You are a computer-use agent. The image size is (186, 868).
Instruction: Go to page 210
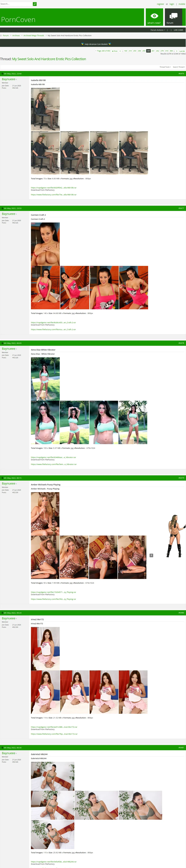click(x=130, y=51)
